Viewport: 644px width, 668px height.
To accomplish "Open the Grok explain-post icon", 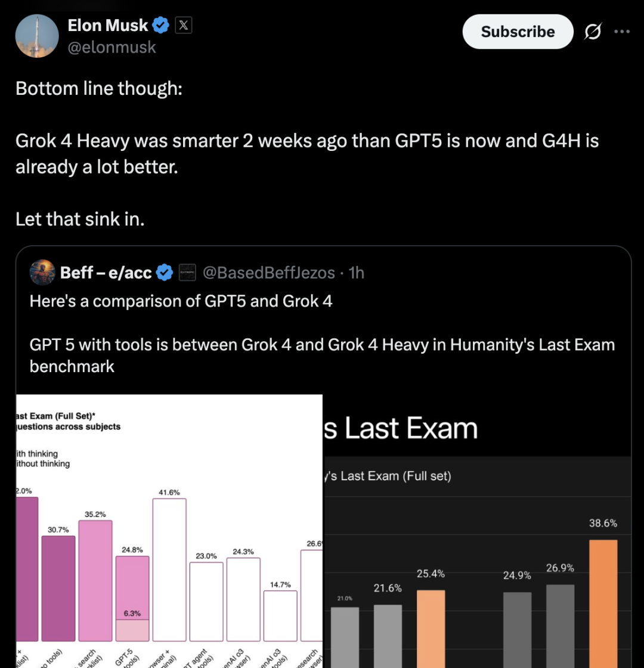I will click(x=593, y=32).
